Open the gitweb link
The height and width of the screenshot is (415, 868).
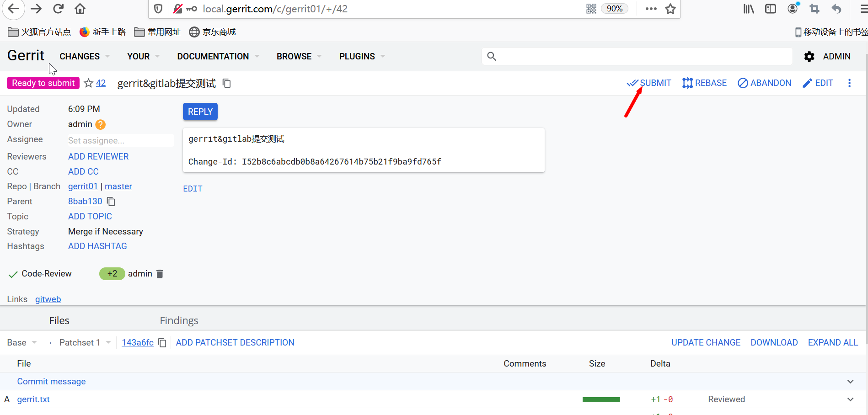tap(48, 299)
